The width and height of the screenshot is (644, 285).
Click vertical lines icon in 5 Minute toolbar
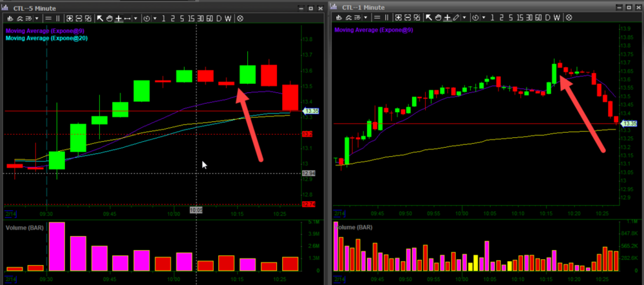tap(58, 19)
